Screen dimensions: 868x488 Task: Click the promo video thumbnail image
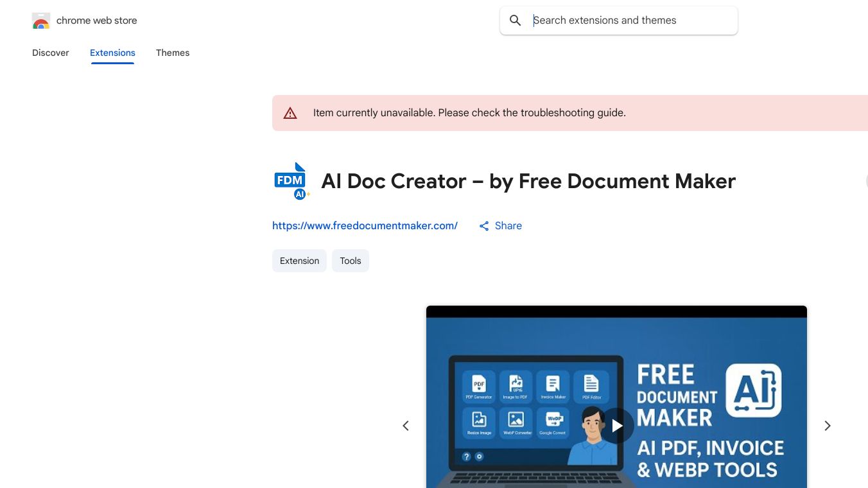click(x=616, y=397)
